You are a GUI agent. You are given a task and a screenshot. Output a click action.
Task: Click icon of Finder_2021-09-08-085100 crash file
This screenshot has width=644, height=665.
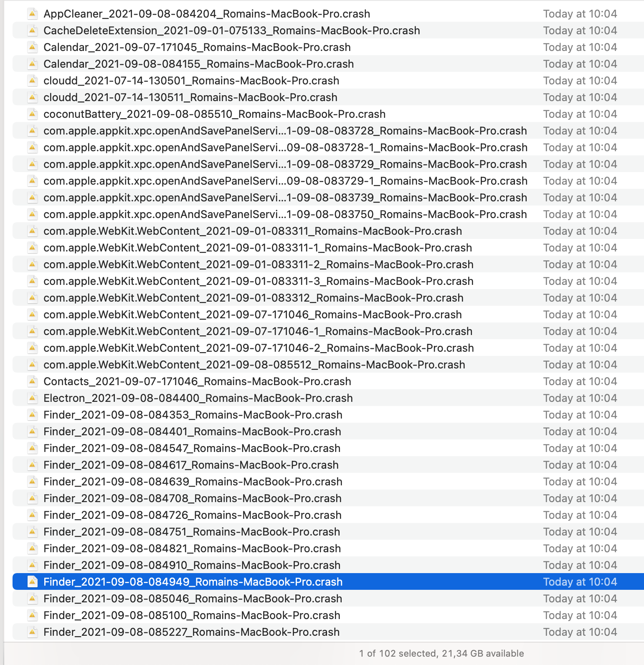coord(32,615)
